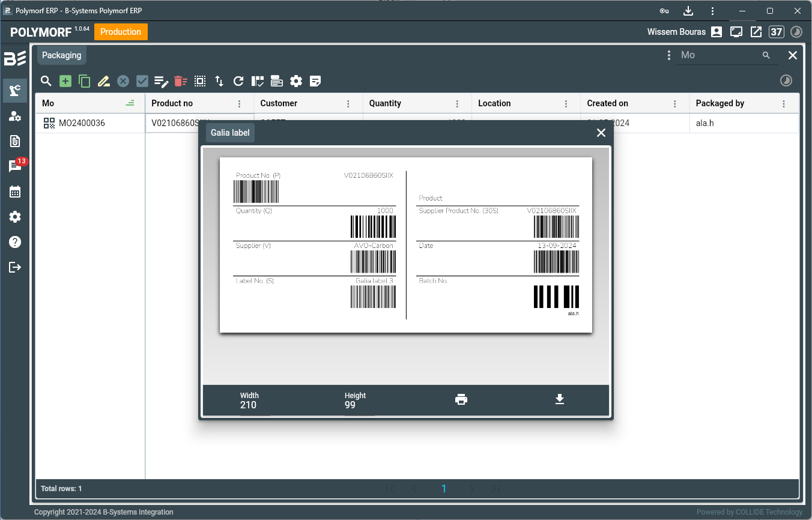Duplicate the selected record with copy icon
The height and width of the screenshot is (520, 812).
85,81
